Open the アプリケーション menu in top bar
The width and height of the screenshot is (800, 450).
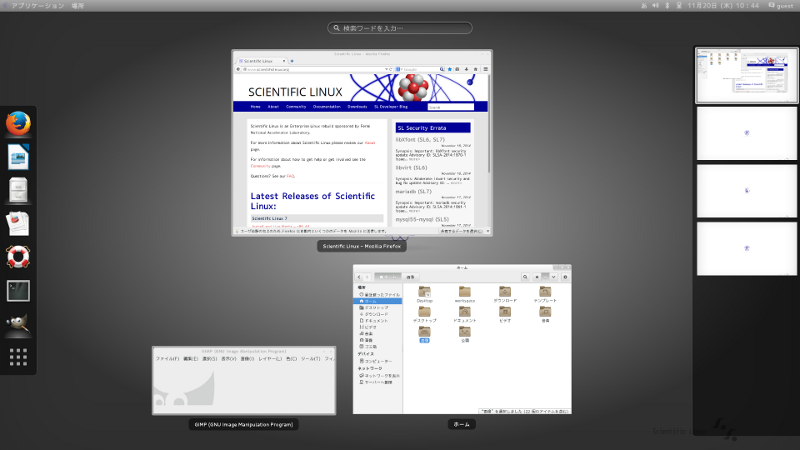coord(38,6)
